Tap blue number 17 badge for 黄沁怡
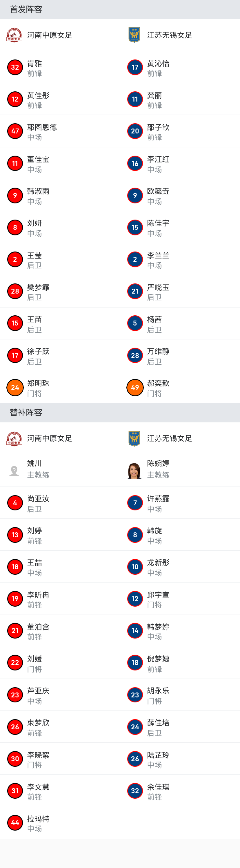 click(135, 67)
